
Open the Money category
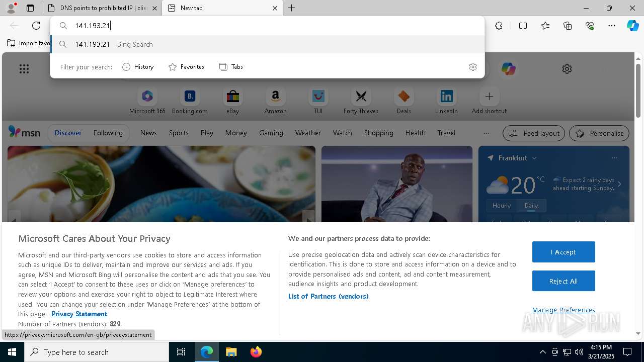pyautogui.click(x=236, y=133)
